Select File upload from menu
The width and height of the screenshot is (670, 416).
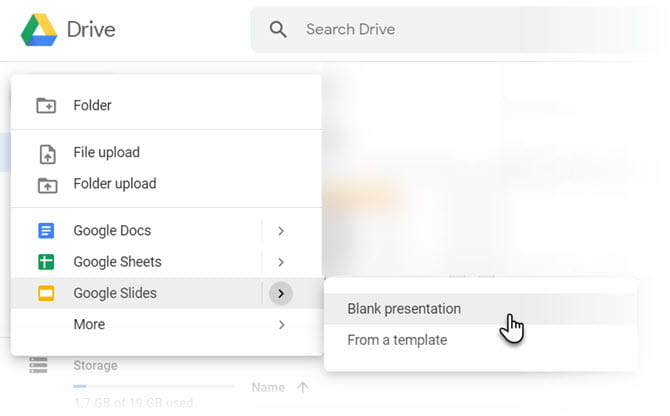point(166,152)
